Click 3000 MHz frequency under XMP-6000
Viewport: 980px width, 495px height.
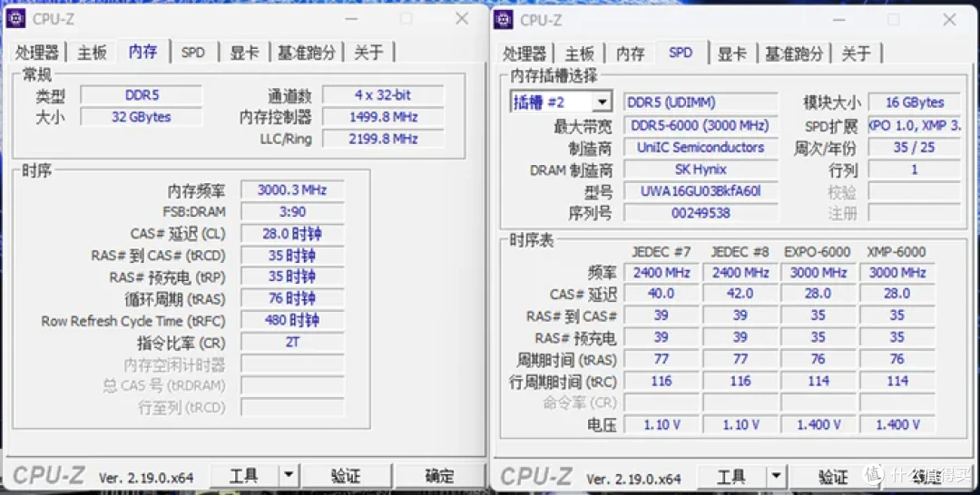897,272
